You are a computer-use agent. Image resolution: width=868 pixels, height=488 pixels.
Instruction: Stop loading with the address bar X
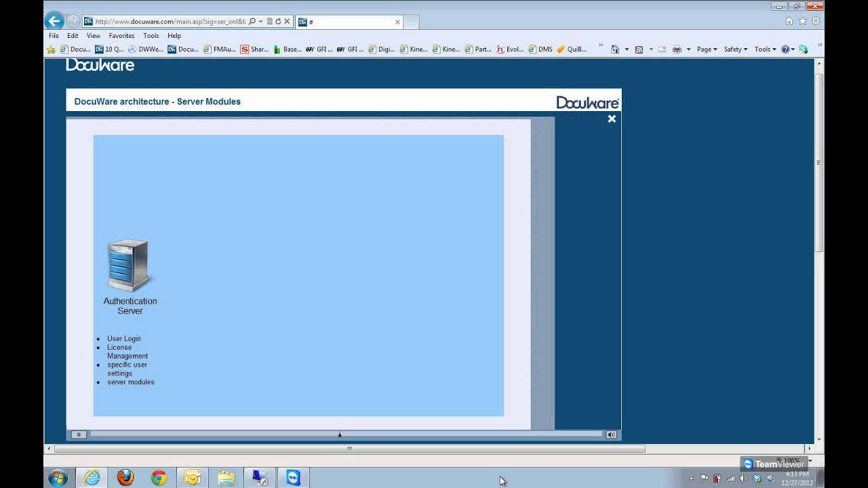point(287,22)
